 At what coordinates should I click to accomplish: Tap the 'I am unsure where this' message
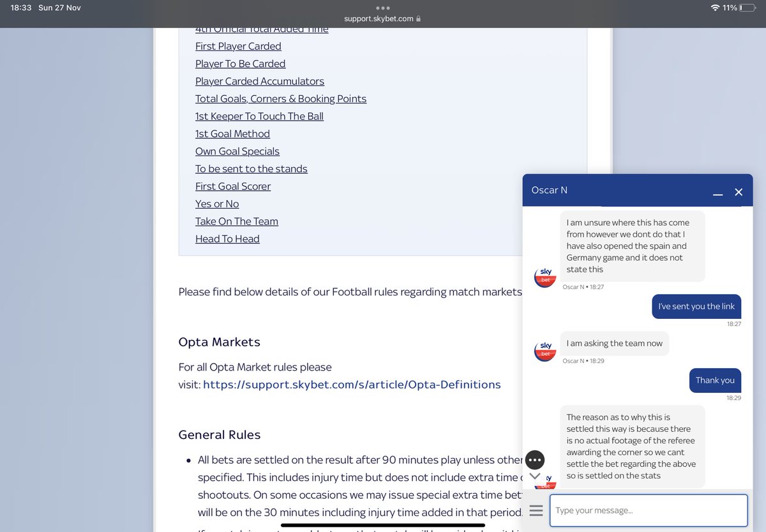[x=633, y=246]
